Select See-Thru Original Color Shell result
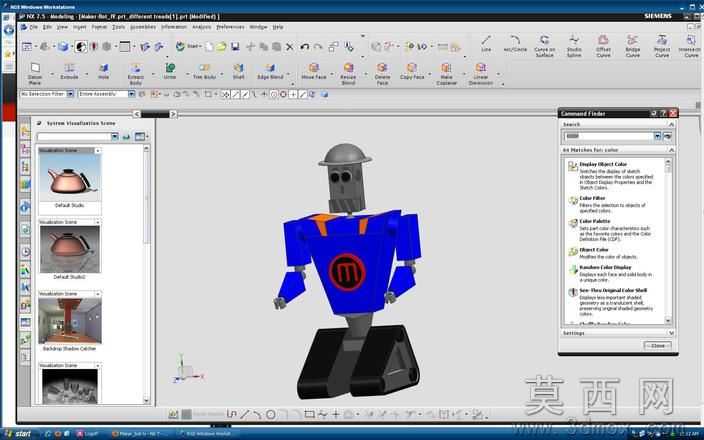Viewport: 704px width, 440px height. pyautogui.click(x=612, y=302)
